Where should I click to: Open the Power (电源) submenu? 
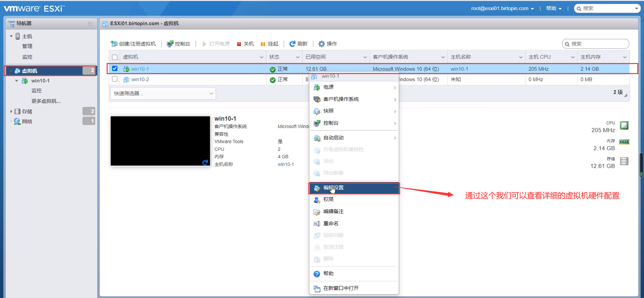354,87
